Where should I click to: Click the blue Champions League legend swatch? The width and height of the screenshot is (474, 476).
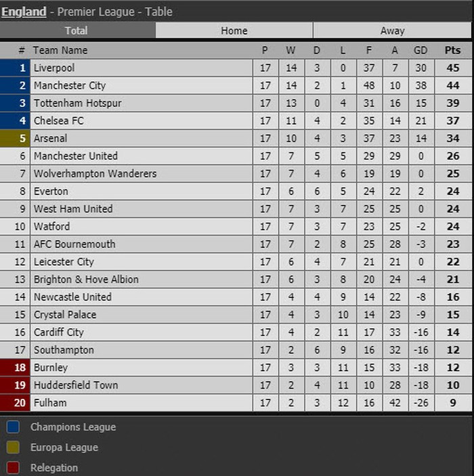(12, 427)
